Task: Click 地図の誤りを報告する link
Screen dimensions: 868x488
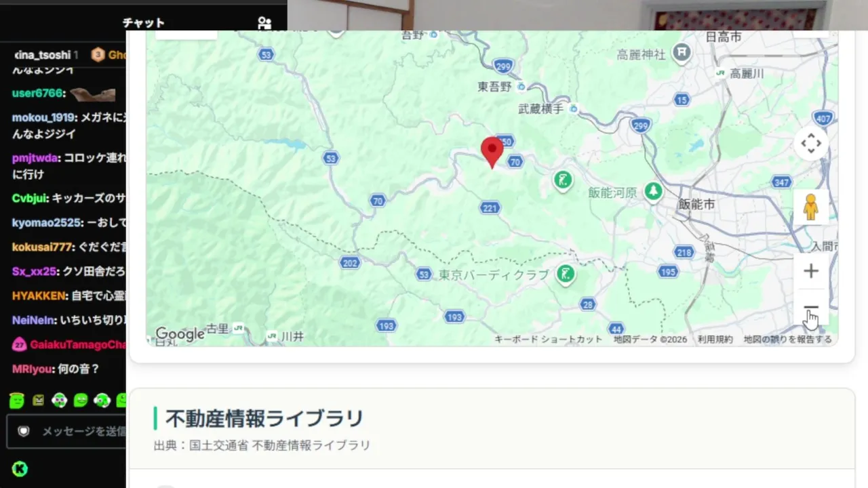Action: pos(787,340)
